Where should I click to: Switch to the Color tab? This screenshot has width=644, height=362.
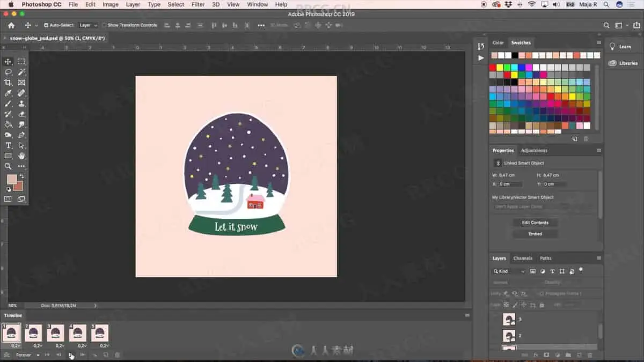tap(498, 43)
